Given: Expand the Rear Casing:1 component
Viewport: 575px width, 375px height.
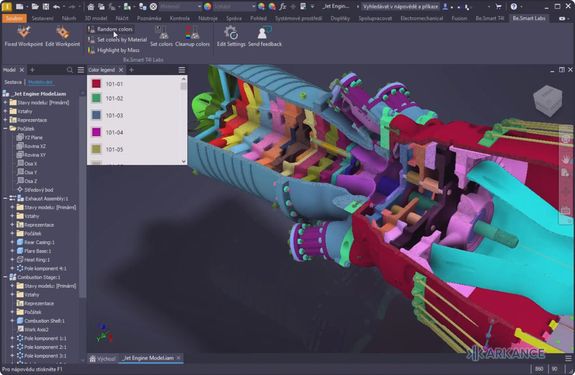Looking at the screenshot, I should tap(12, 242).
